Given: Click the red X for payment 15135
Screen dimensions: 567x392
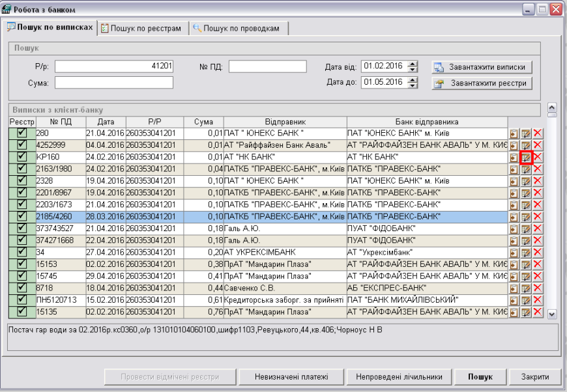Looking at the screenshot, I should 538,312.
